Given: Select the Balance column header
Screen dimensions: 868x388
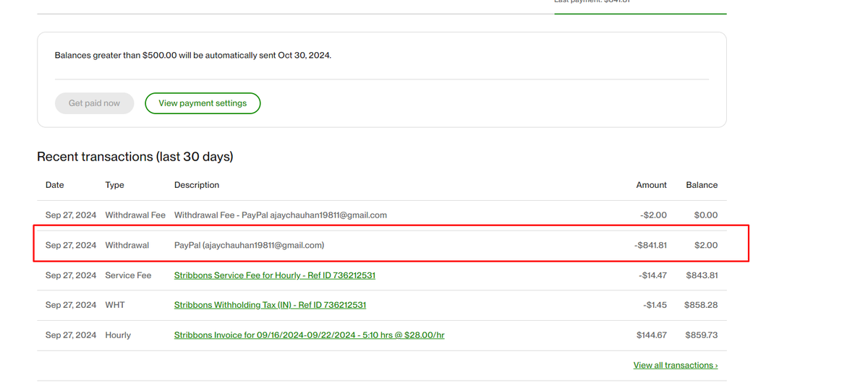Looking at the screenshot, I should (702, 185).
